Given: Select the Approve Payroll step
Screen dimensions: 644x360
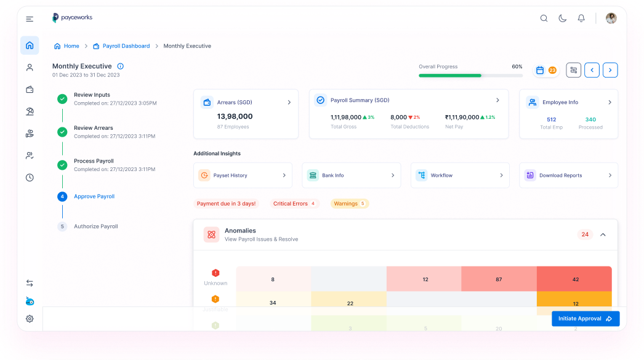Looking at the screenshot, I should point(94,196).
